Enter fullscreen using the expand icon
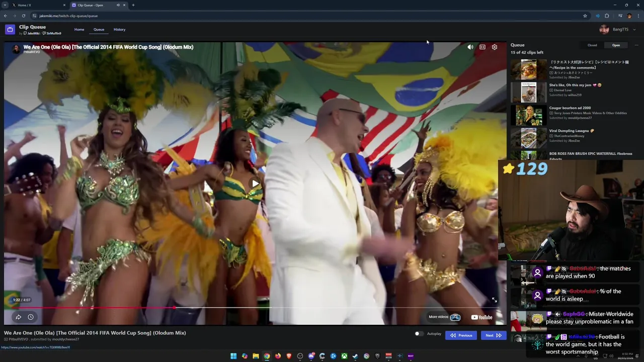 494,300
